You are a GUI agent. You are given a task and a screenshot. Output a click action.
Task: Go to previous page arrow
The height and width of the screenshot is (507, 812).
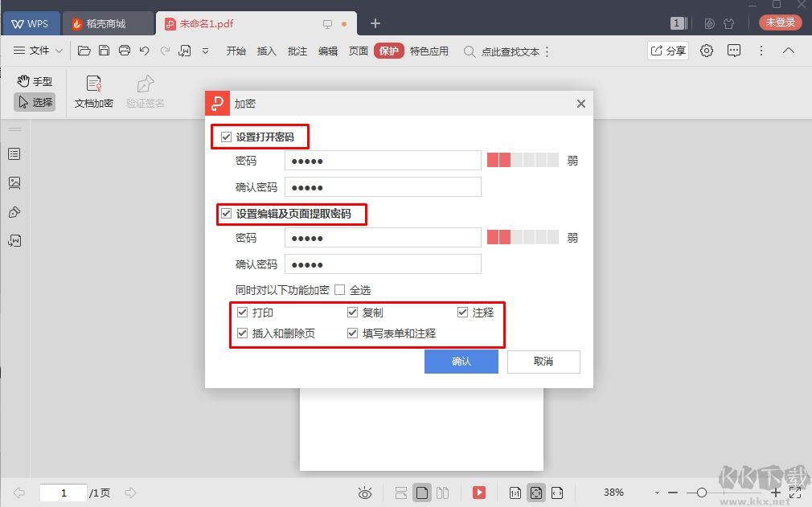click(x=19, y=493)
